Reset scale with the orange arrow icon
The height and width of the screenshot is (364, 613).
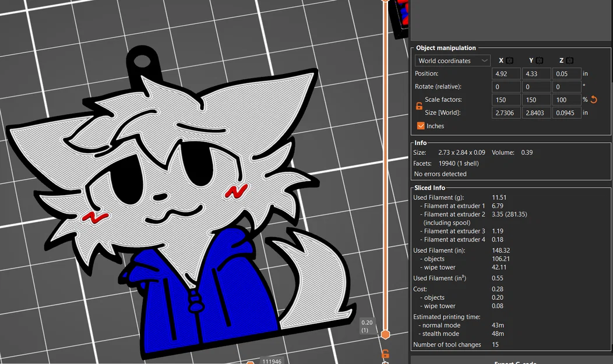click(594, 100)
